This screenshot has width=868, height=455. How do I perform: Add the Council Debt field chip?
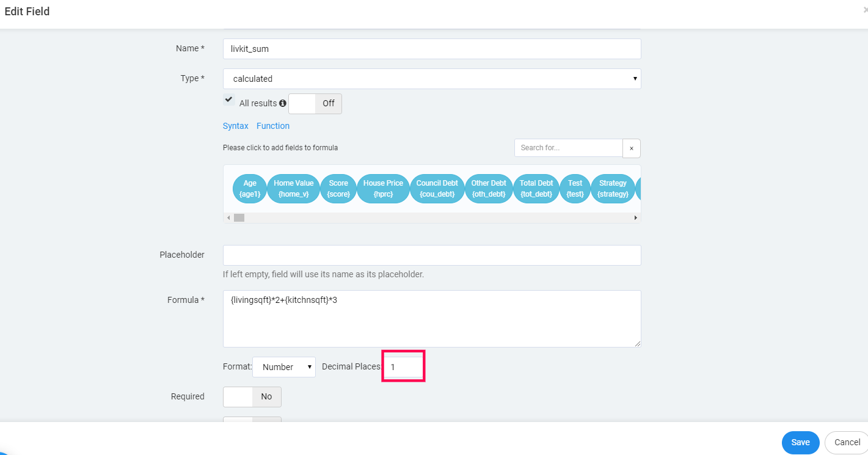[437, 189]
